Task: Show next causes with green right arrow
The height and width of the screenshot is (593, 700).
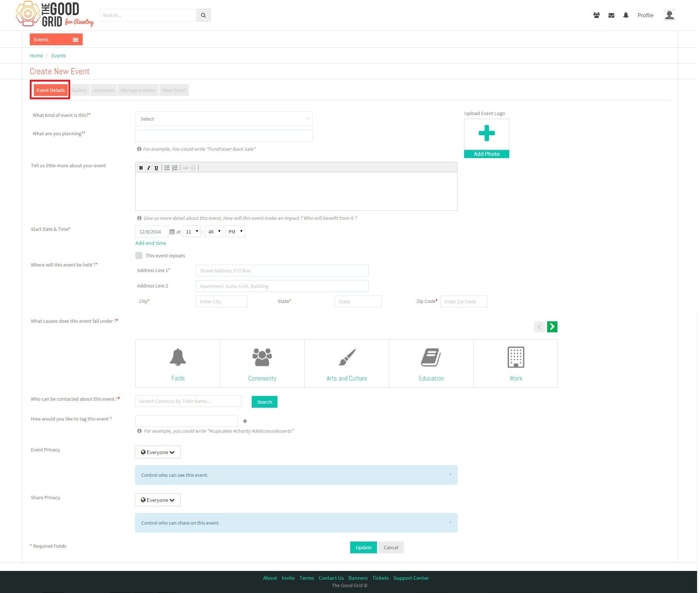Action: (552, 326)
